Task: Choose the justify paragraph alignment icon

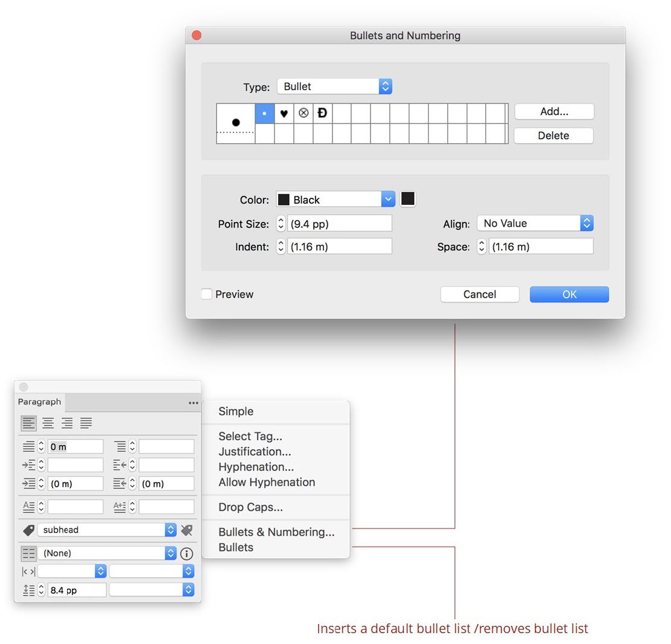Action: coord(86,423)
